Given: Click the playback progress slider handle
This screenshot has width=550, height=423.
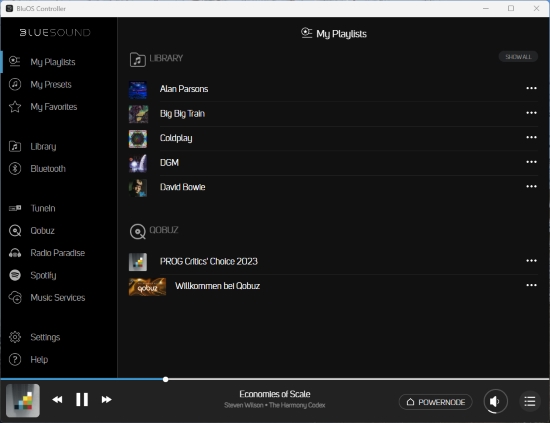Looking at the screenshot, I should 166,379.
